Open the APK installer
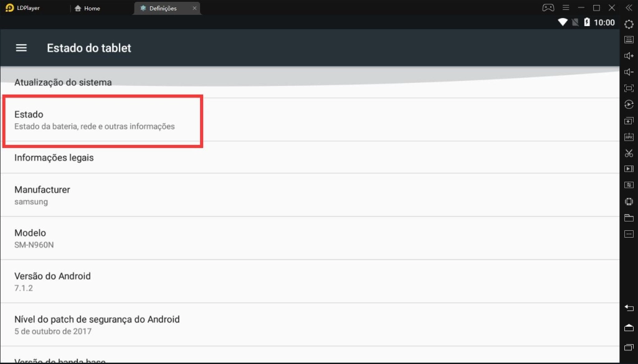Viewport: 638px width, 364px height. [x=629, y=136]
